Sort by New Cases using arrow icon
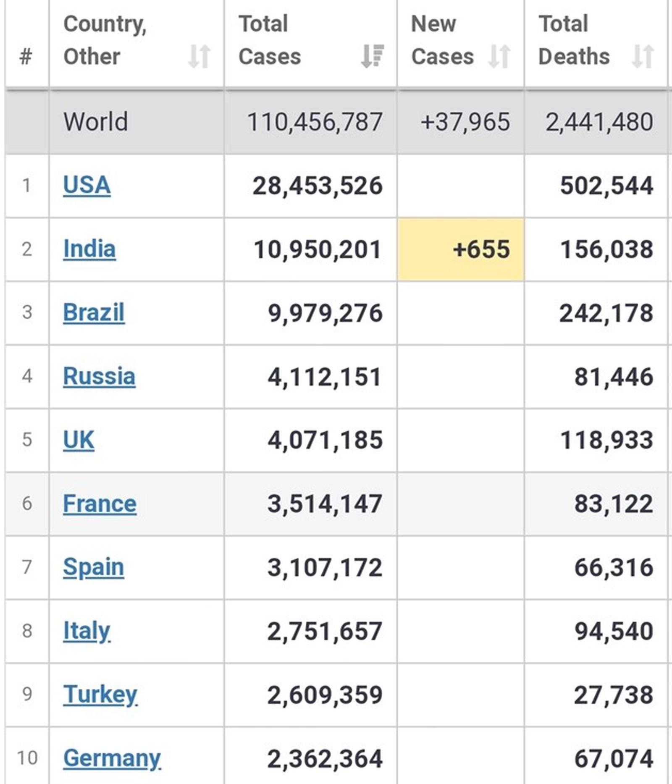This screenshot has width=672, height=784. [x=499, y=56]
